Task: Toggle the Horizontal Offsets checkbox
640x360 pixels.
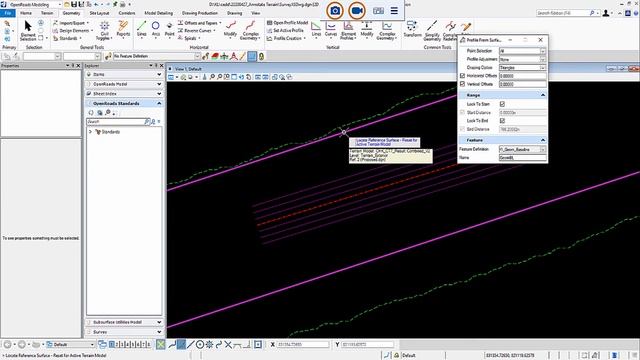Action: [x=462, y=76]
